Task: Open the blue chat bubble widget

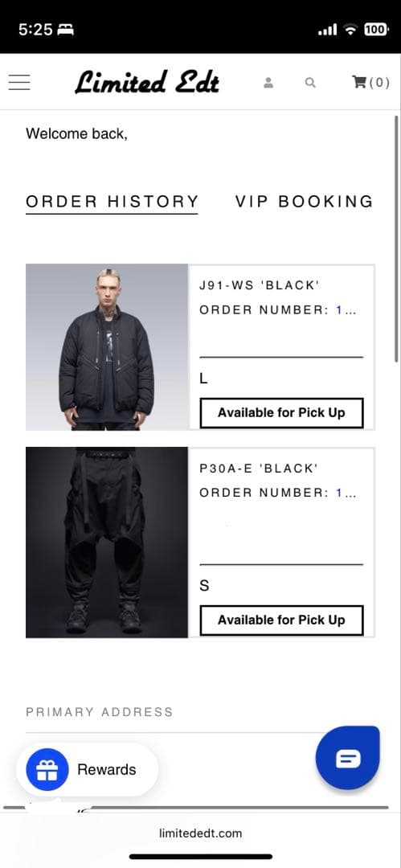Action: 348,759
